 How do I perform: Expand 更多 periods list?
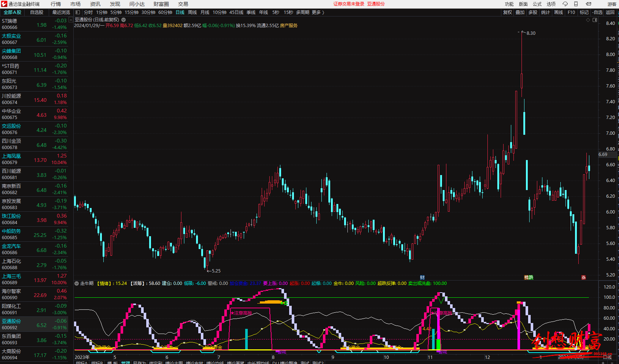(318, 12)
